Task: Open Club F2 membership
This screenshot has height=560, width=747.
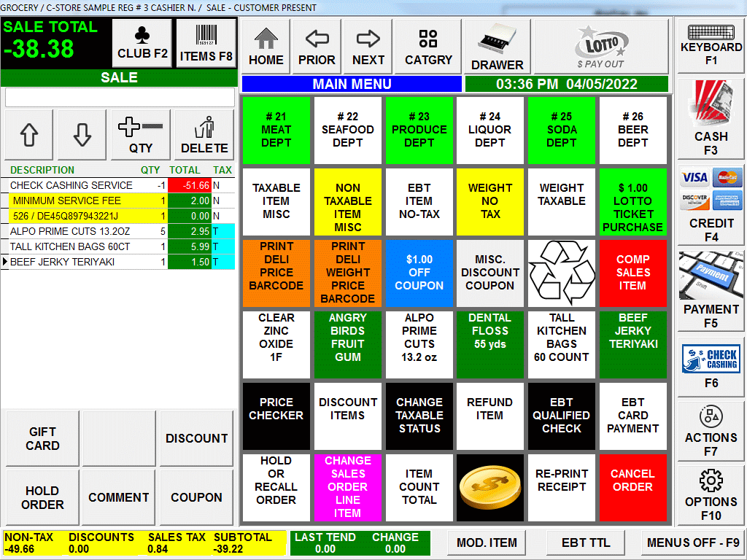Action: [143, 43]
